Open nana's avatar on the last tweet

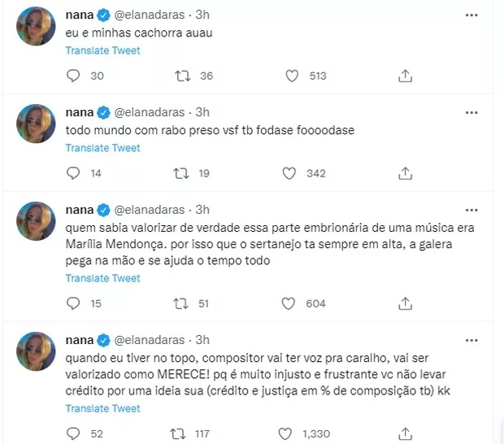tap(35, 352)
